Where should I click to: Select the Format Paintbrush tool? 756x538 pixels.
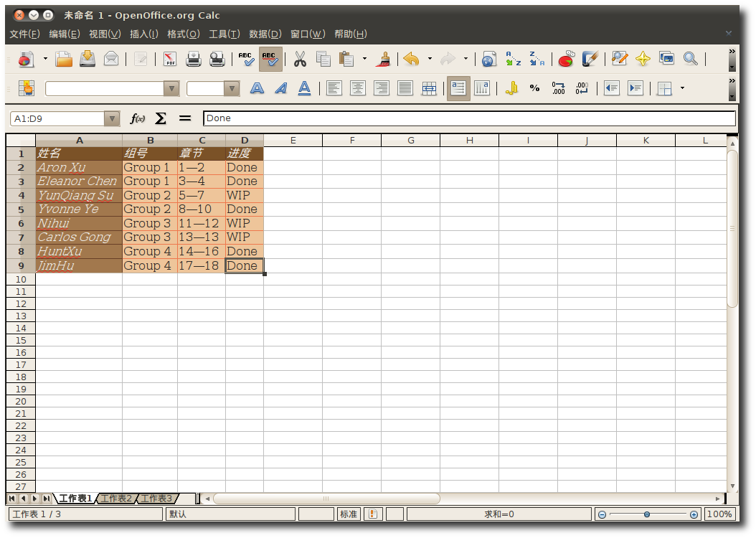[x=384, y=59]
